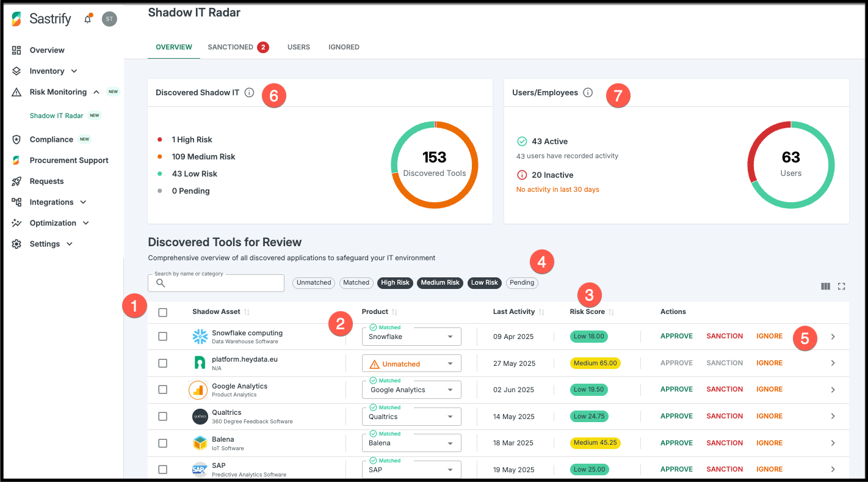The width and height of the screenshot is (868, 482).
Task: Select the Overview tab
Action: (x=174, y=47)
